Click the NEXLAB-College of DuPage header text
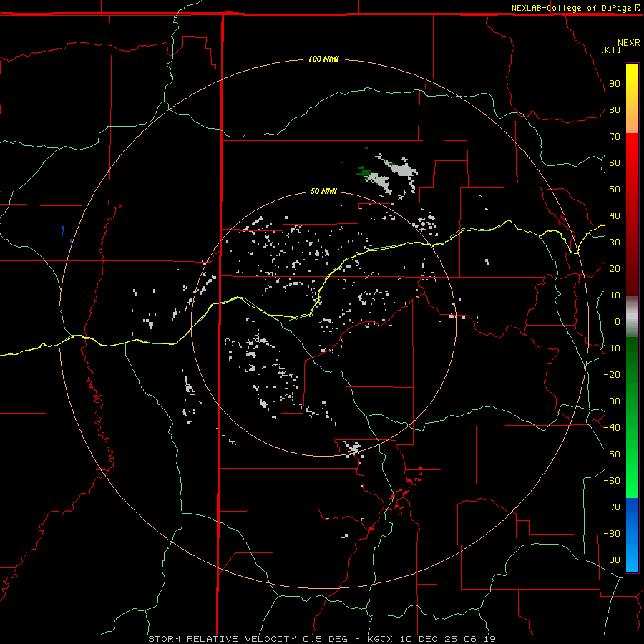Screen dimensions: 644x644 tap(571, 8)
